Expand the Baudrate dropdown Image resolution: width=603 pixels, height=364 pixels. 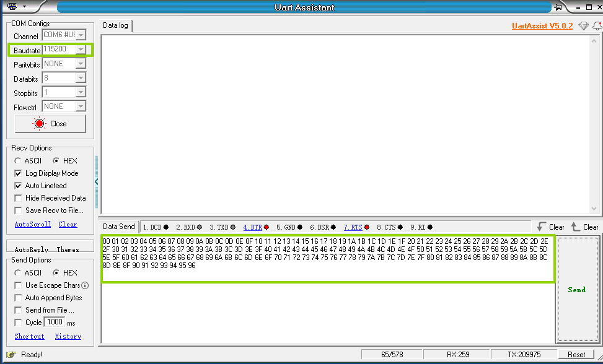[81, 50]
